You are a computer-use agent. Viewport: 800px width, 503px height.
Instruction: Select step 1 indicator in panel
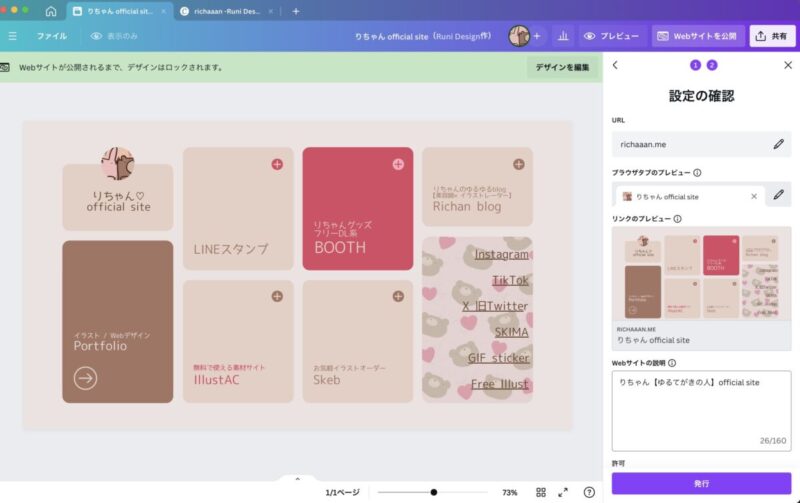tap(695, 65)
